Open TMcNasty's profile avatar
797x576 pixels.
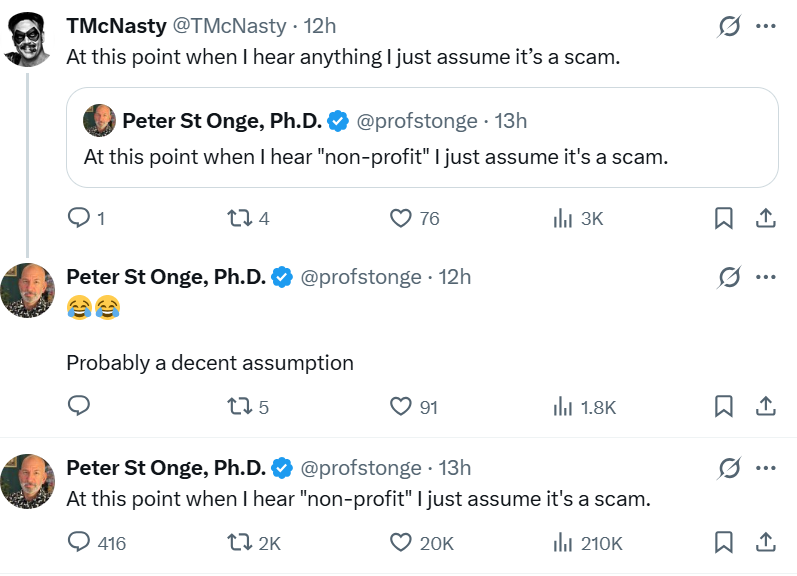[28, 40]
